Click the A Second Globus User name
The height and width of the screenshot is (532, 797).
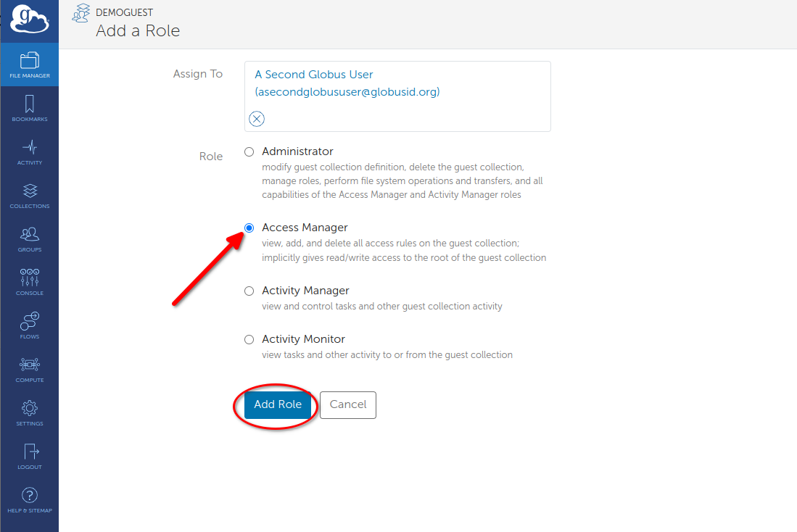tap(314, 75)
